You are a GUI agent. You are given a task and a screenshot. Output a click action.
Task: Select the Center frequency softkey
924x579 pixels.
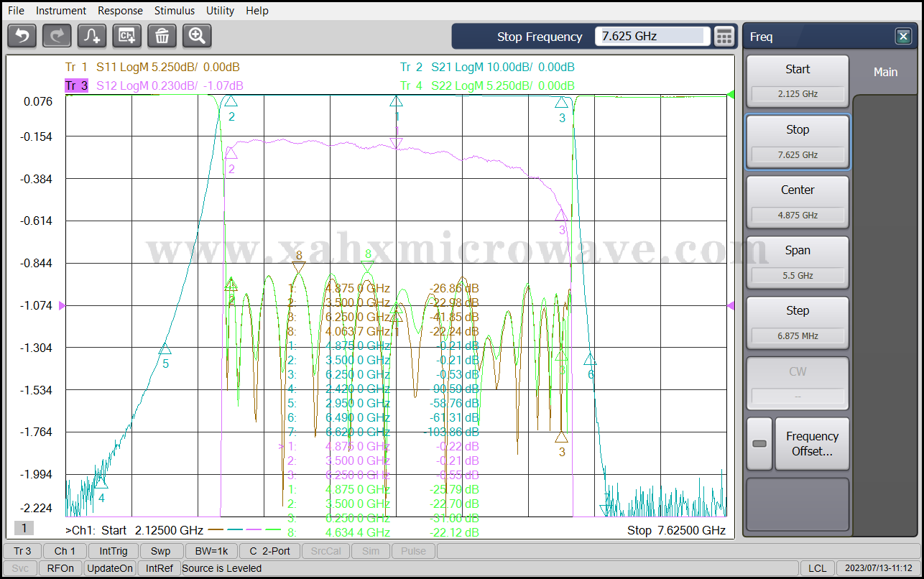click(x=798, y=201)
